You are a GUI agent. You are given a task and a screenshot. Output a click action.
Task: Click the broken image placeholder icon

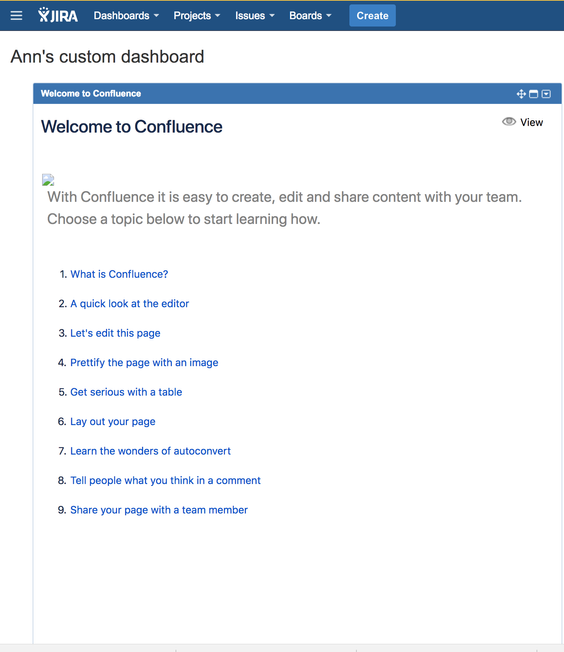pos(48,180)
